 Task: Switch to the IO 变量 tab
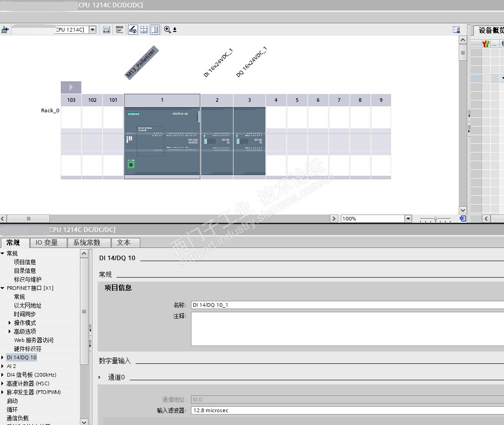coord(48,242)
